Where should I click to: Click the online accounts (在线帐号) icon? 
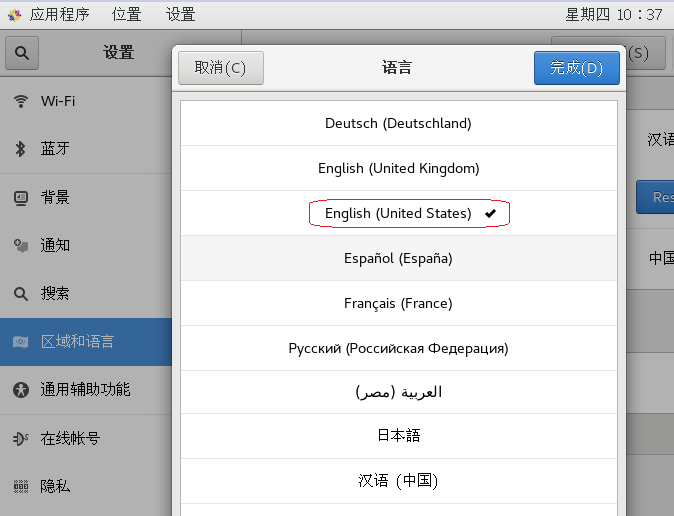point(21,439)
